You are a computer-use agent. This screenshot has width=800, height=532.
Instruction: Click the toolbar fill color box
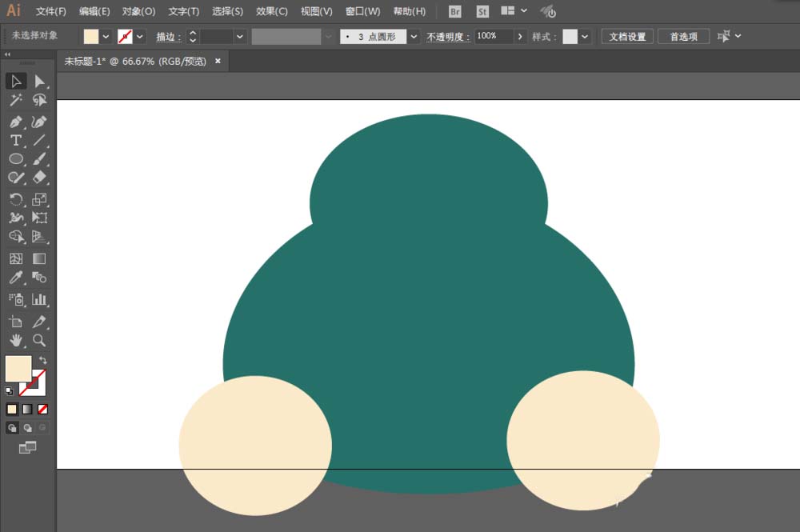pyautogui.click(x=18, y=369)
